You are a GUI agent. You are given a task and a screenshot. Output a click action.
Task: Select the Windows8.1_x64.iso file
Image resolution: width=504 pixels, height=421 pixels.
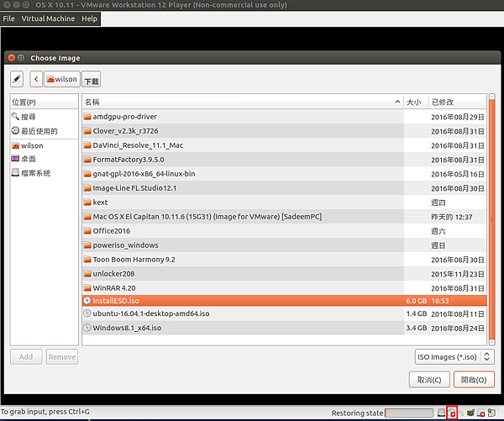(284, 328)
